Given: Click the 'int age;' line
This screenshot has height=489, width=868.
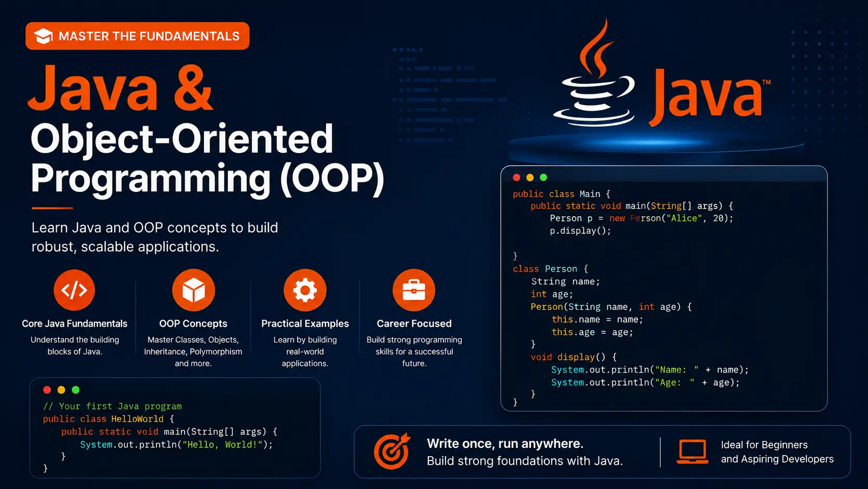Looking at the screenshot, I should pos(552,294).
